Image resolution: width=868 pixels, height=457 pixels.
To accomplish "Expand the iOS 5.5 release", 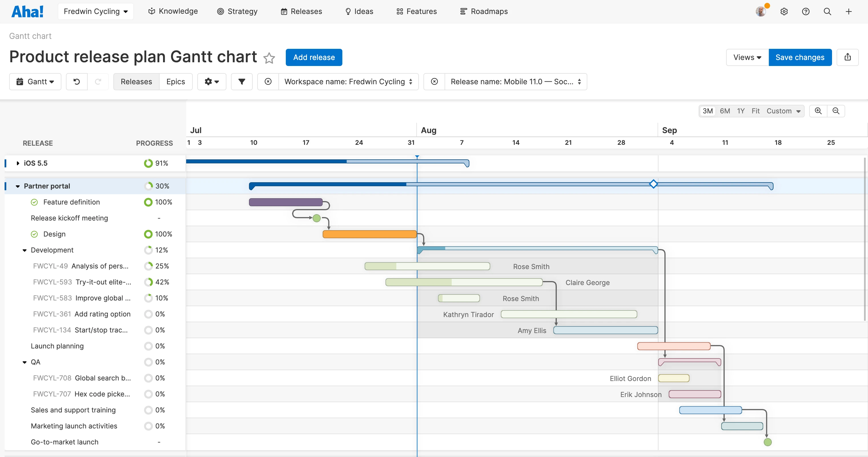I will (18, 163).
